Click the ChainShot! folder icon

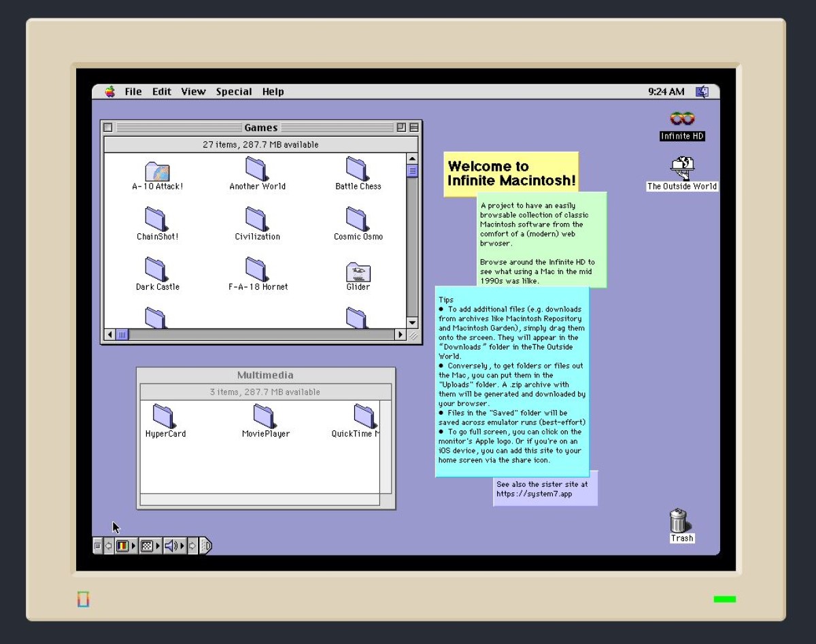[156, 219]
